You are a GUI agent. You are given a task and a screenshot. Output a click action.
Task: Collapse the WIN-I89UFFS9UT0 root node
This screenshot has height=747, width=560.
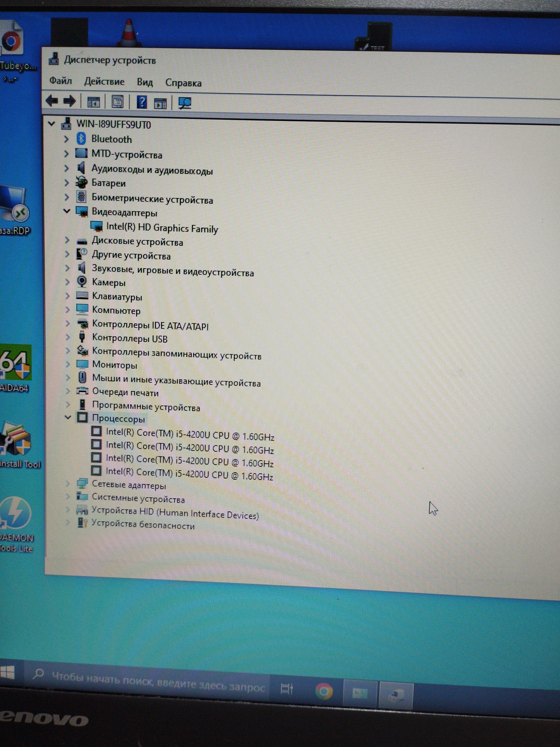[x=51, y=124]
